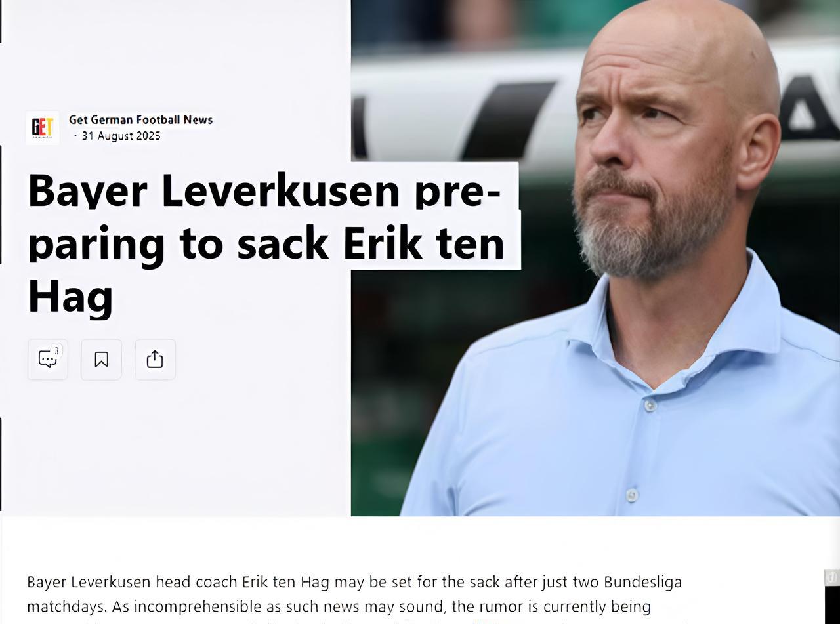Click 'matchdays' at start of second paragraph line
Viewport: 840px width, 624px height.
click(67, 606)
